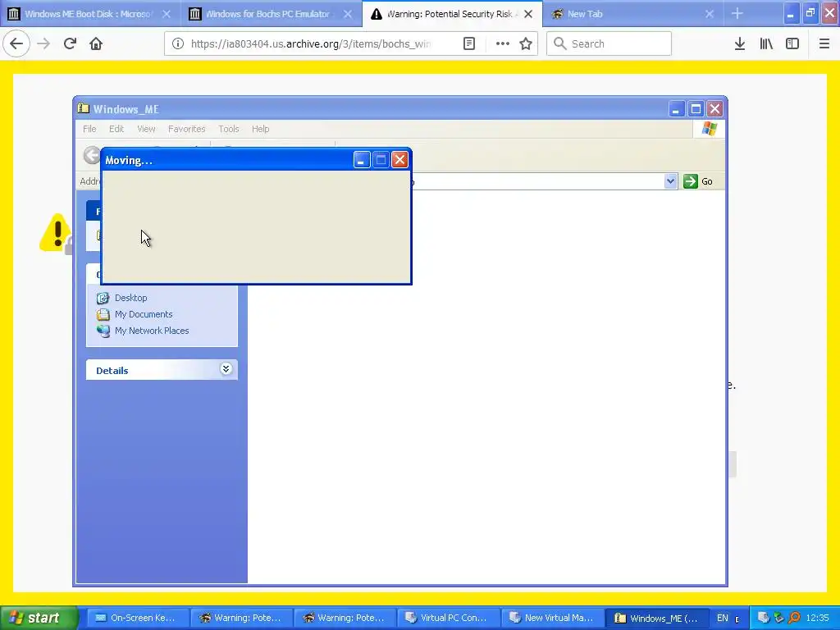Click the Windows flag logo in Explorer

[x=710, y=129]
